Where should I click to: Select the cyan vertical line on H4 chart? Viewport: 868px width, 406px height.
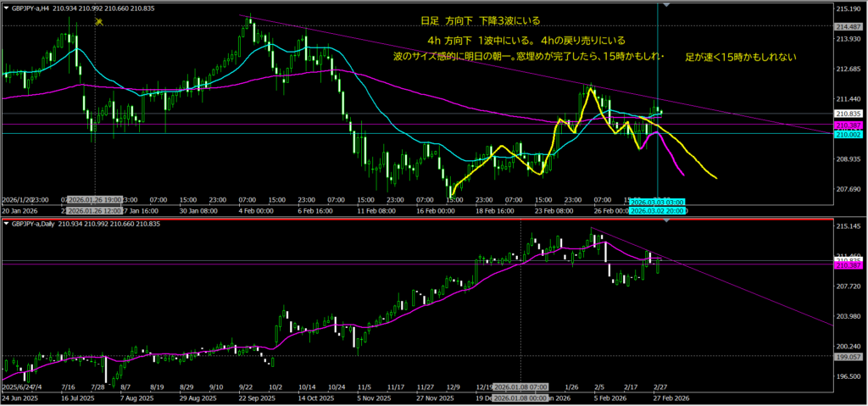coord(658,68)
